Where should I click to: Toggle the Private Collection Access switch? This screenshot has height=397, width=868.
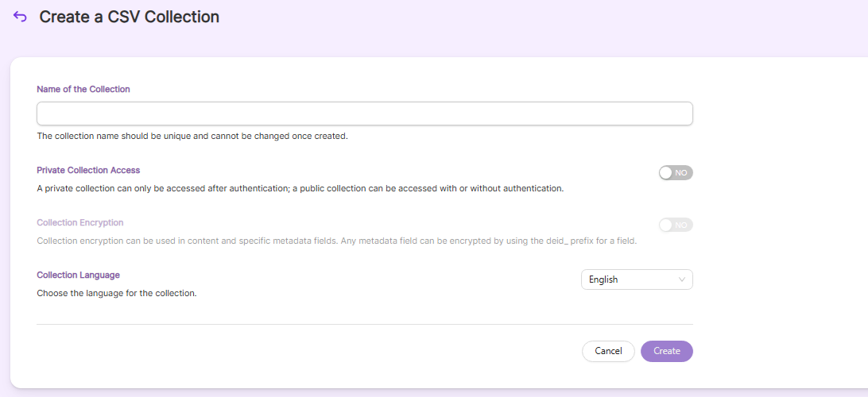[676, 173]
